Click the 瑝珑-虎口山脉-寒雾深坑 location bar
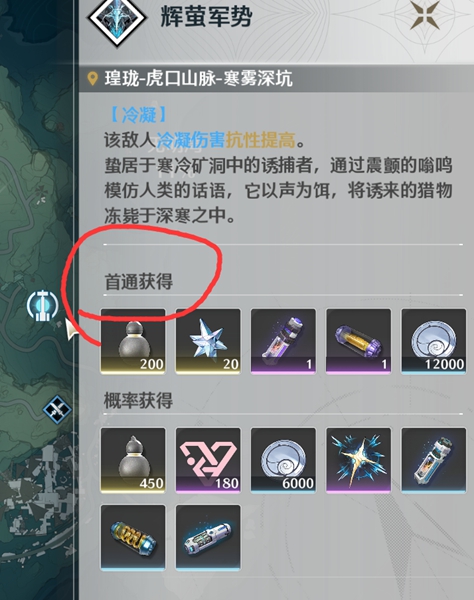The width and height of the screenshot is (474, 600). pyautogui.click(x=276, y=79)
